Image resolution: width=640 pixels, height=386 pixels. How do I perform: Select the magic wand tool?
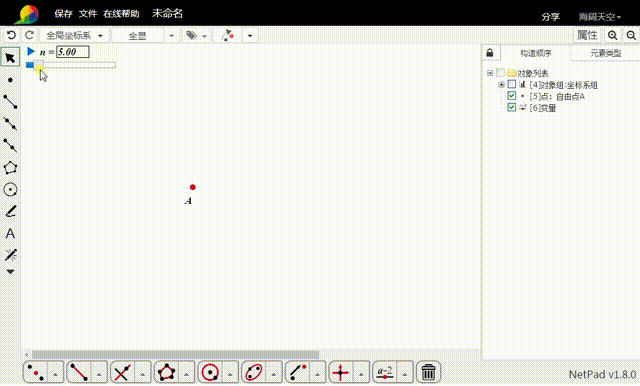pyautogui.click(x=10, y=255)
